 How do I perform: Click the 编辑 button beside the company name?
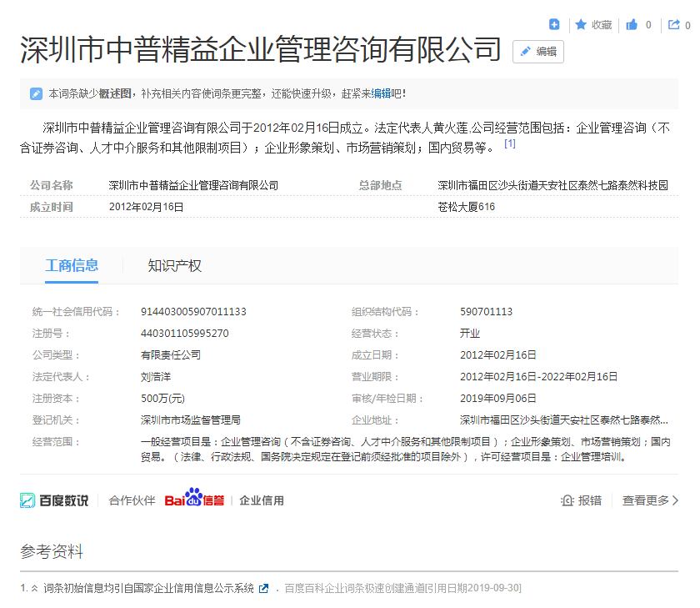pyautogui.click(x=537, y=52)
